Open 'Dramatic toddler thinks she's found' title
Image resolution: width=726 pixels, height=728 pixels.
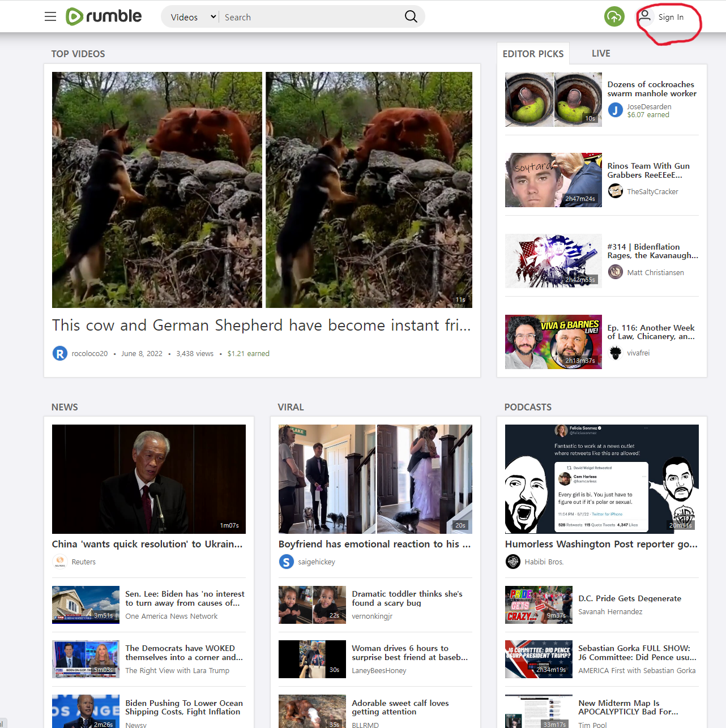tap(407, 598)
